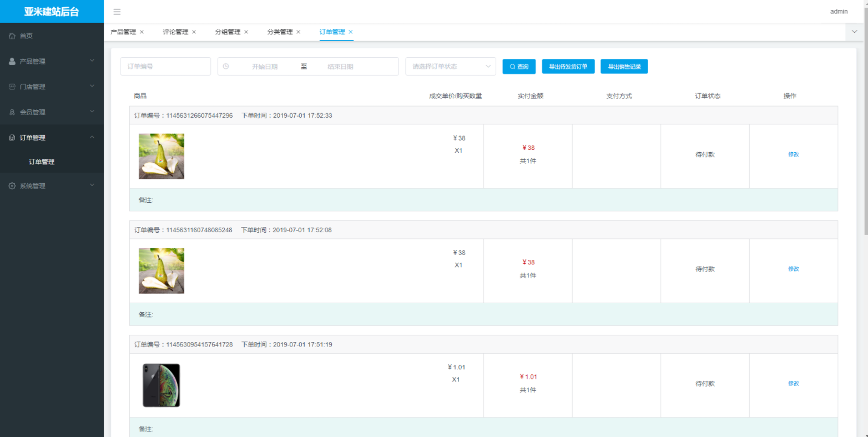Expand 系统管理 sidebar menu
This screenshot has width=868, height=437.
tap(52, 186)
